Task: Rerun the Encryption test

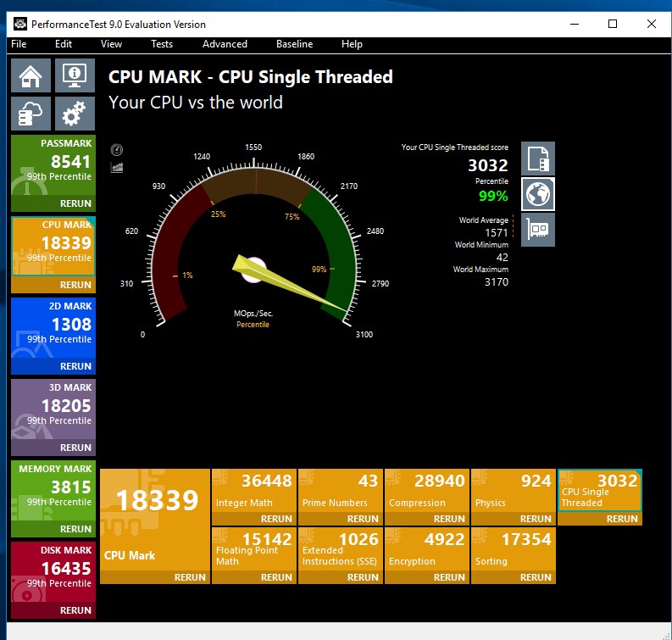Action: pos(427,577)
